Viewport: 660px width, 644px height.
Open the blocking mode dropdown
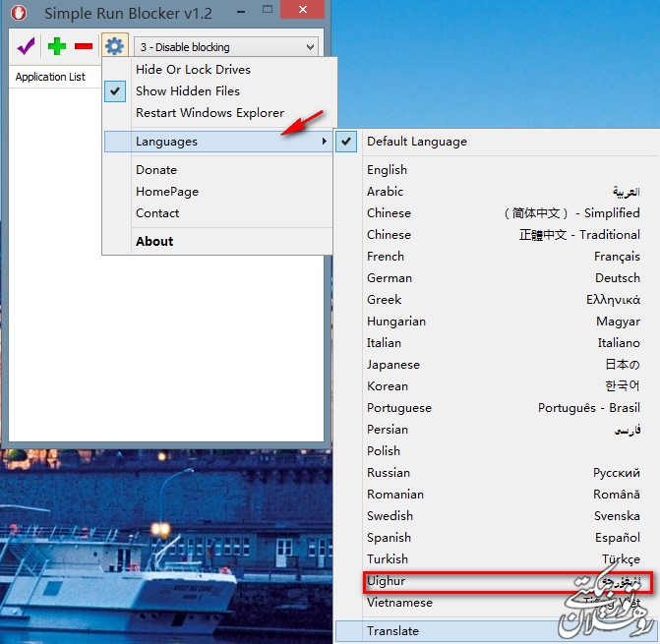point(226,46)
